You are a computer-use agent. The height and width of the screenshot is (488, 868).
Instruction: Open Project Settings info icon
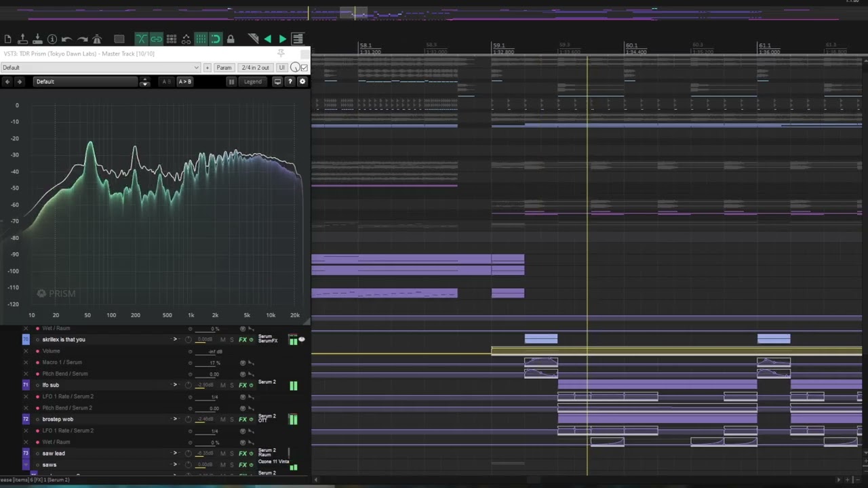coord(52,39)
